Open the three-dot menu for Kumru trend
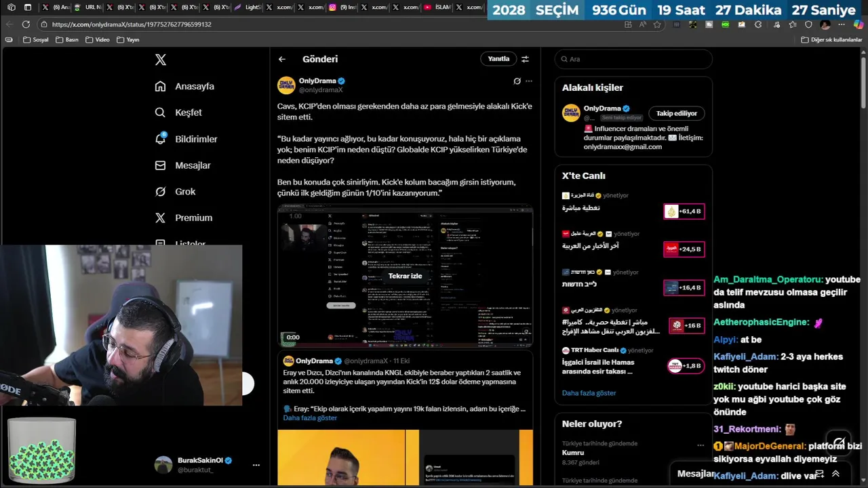The width and height of the screenshot is (868, 488). pyautogui.click(x=701, y=445)
